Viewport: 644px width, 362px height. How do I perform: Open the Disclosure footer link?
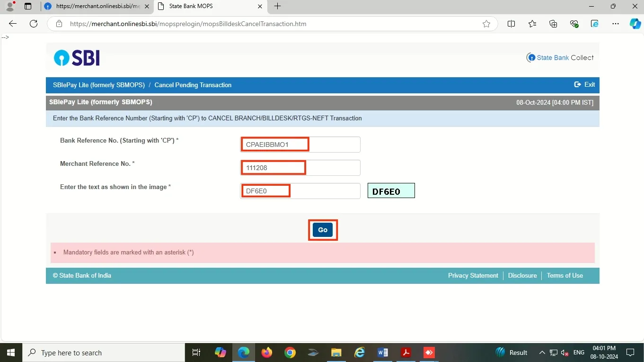[522, 275]
